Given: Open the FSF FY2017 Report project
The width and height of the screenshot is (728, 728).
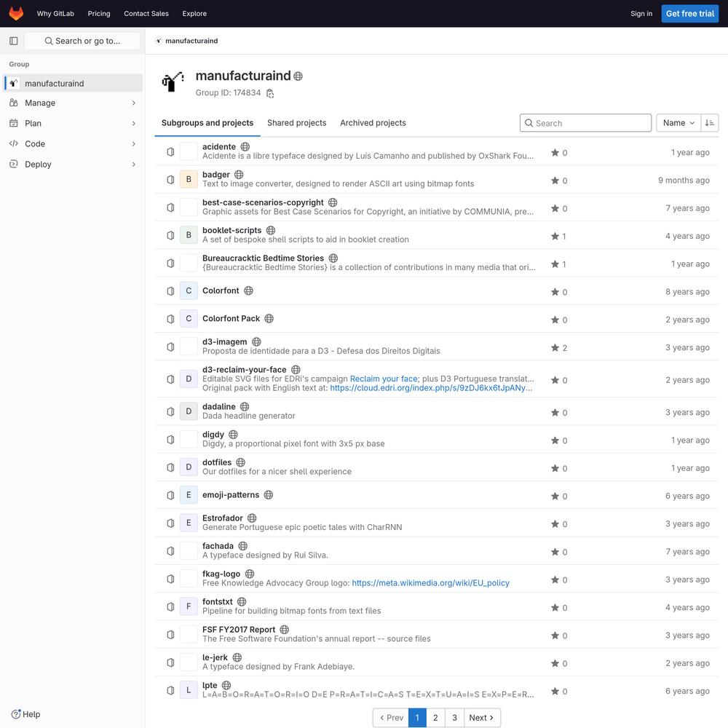Looking at the screenshot, I should [x=239, y=630].
